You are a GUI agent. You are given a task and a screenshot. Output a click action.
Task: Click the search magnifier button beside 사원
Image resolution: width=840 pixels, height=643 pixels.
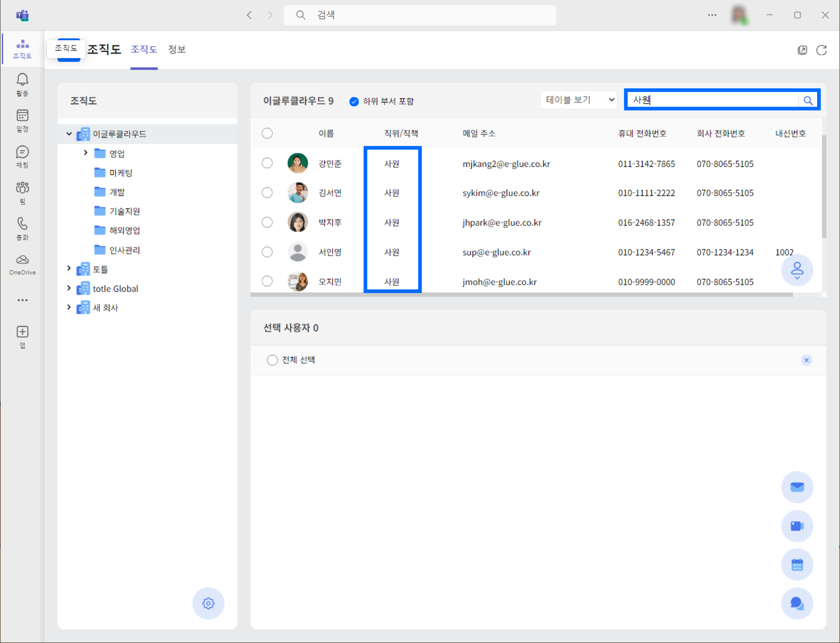808,100
